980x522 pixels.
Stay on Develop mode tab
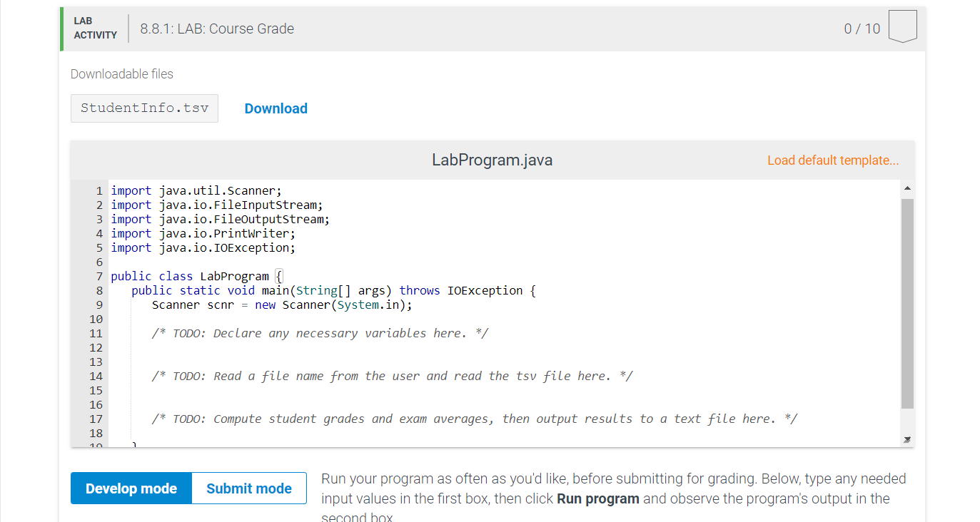point(131,488)
